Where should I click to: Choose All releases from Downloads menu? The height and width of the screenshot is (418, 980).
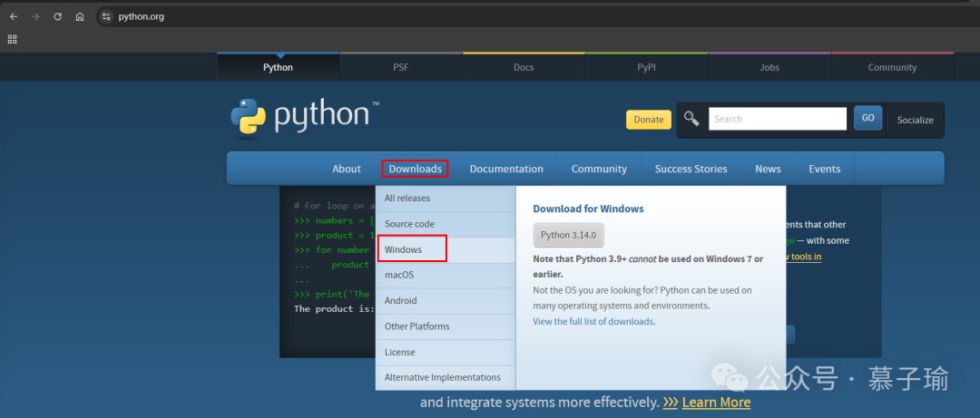[446, 198]
